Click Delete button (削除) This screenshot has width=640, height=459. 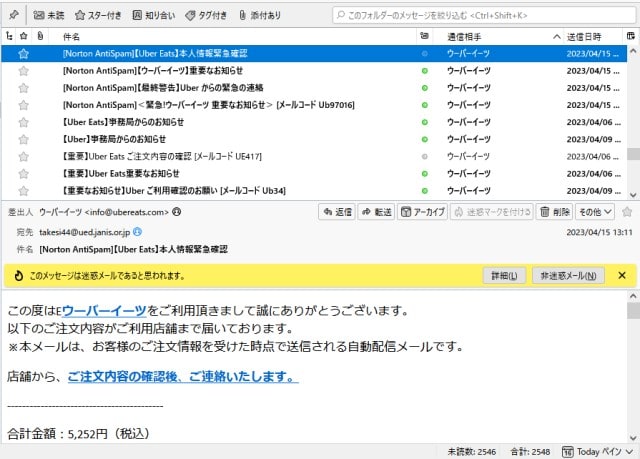554,212
